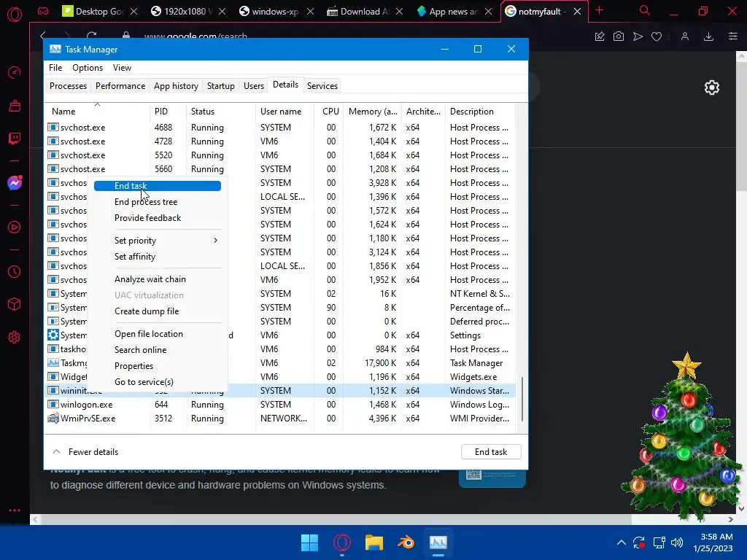Switch to the Processes tab

coord(68,86)
